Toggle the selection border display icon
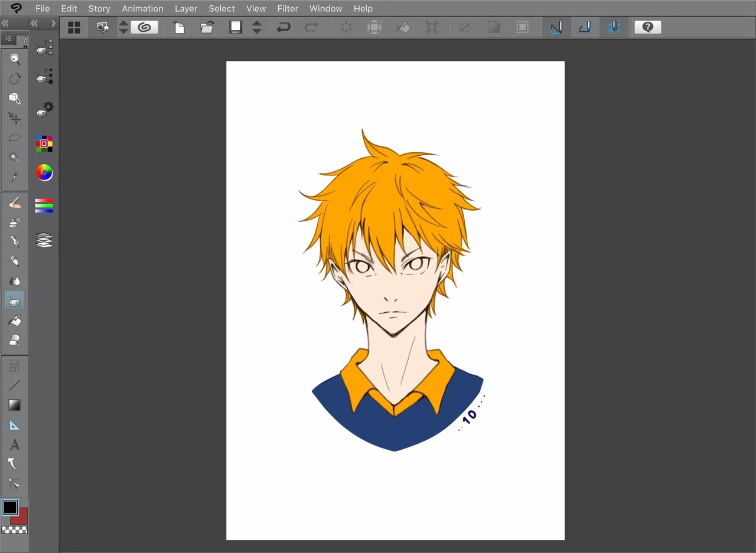The height and width of the screenshot is (553, 756). click(x=522, y=27)
